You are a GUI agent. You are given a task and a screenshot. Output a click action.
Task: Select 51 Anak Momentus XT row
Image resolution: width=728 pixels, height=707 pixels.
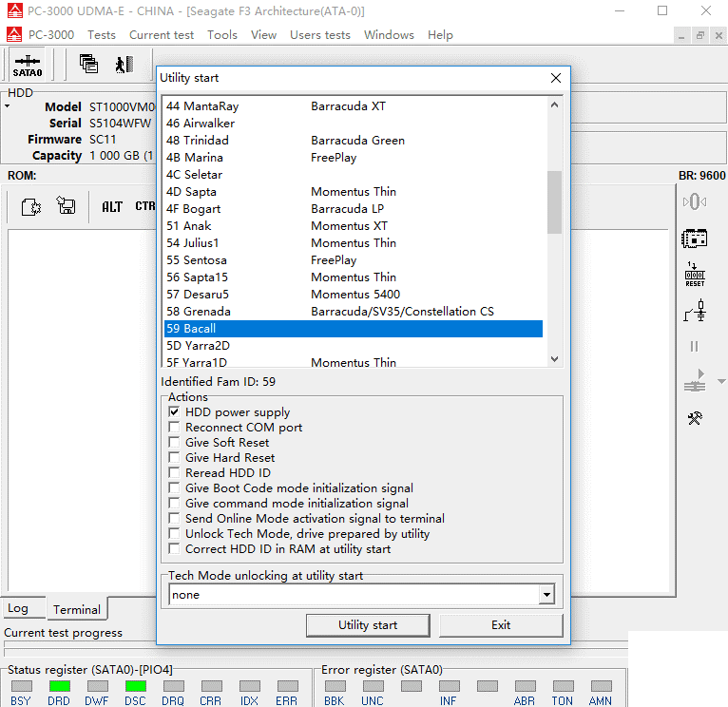click(x=354, y=226)
